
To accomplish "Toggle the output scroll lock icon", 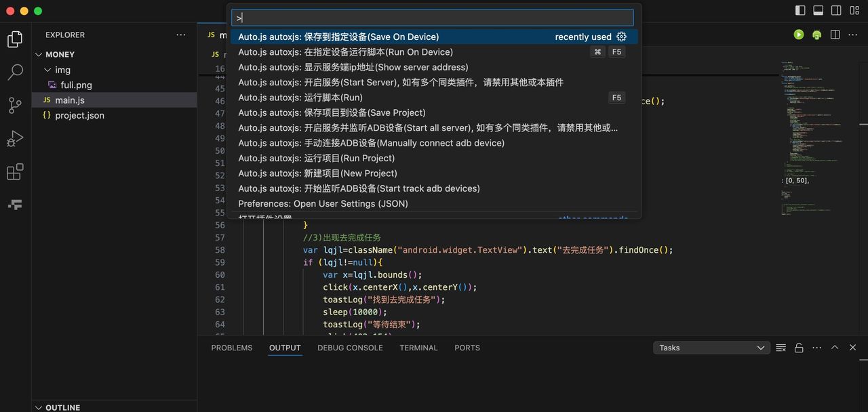I will point(799,348).
